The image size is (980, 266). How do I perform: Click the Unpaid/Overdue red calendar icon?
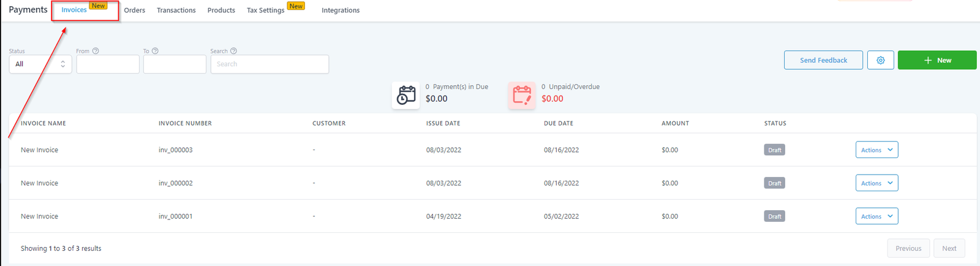point(522,96)
